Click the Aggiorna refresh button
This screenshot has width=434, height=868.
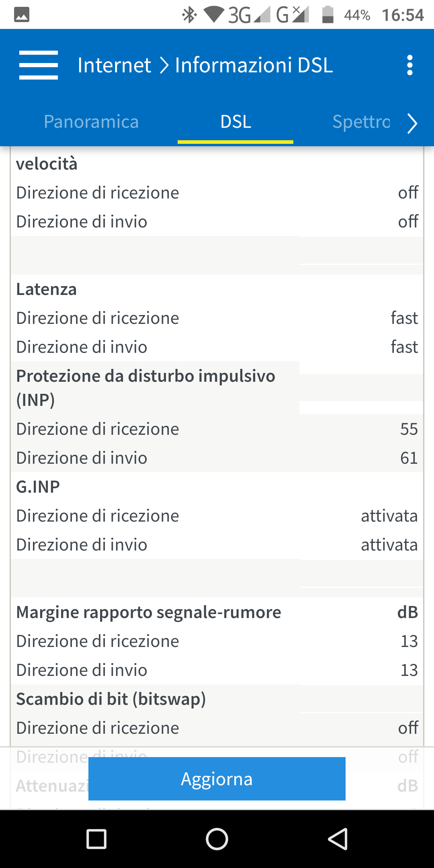(217, 779)
